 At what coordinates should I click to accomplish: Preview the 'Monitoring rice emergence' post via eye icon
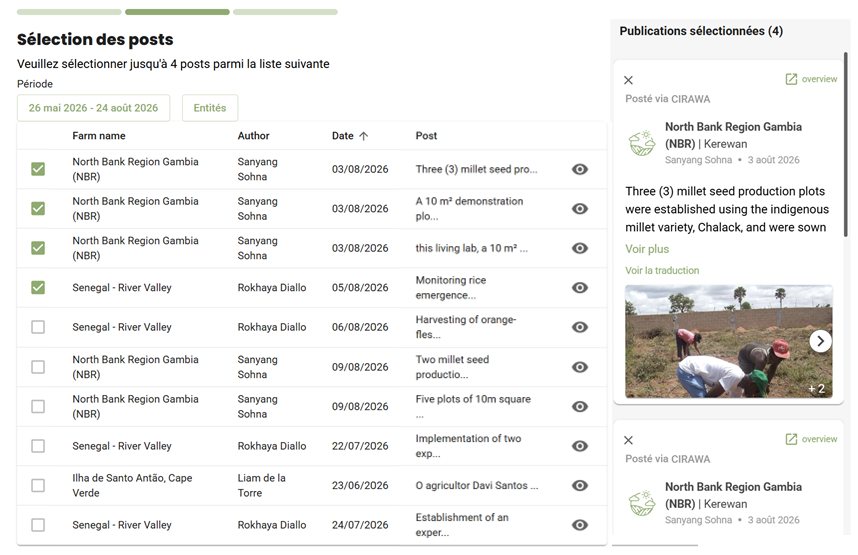(x=579, y=287)
